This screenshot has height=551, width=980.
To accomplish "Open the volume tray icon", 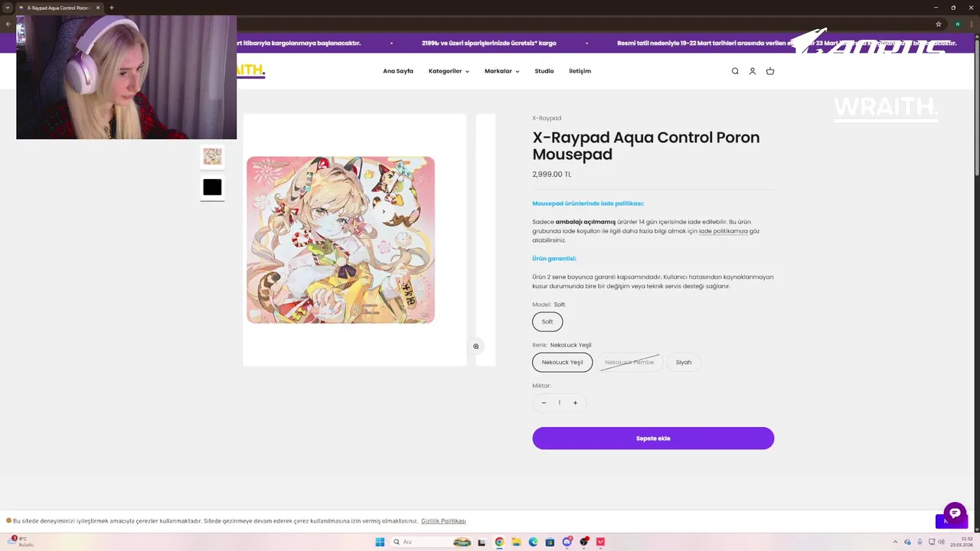I will coord(942,542).
